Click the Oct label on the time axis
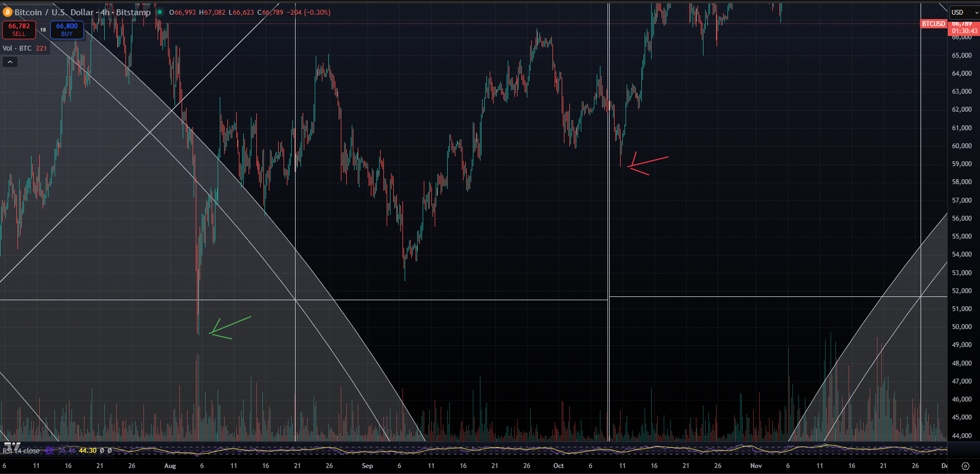The image size is (980, 474). [x=558, y=466]
